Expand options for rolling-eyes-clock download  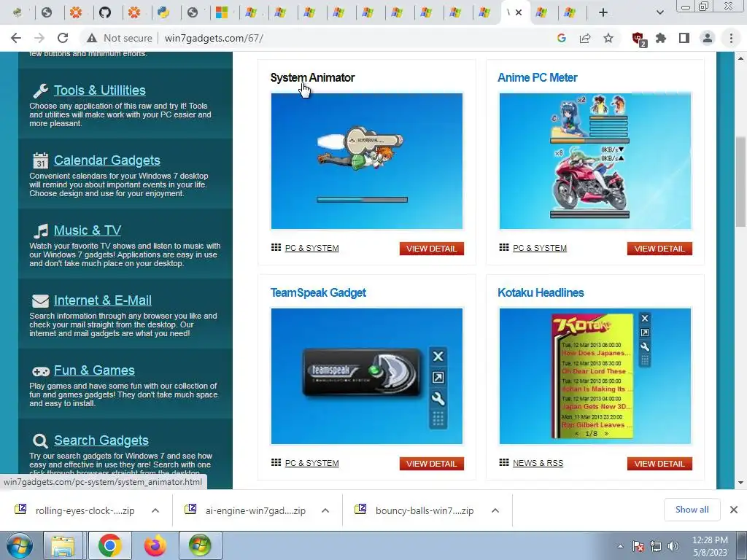pos(155,510)
